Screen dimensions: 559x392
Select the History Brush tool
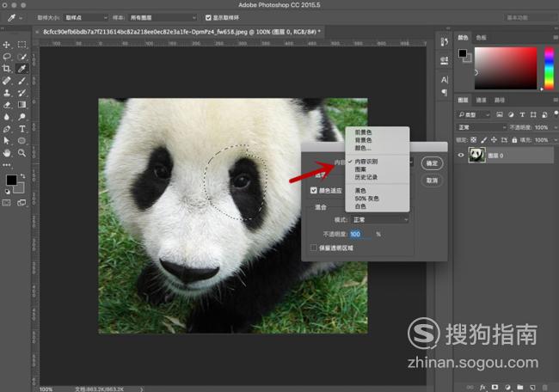pyautogui.click(x=22, y=93)
